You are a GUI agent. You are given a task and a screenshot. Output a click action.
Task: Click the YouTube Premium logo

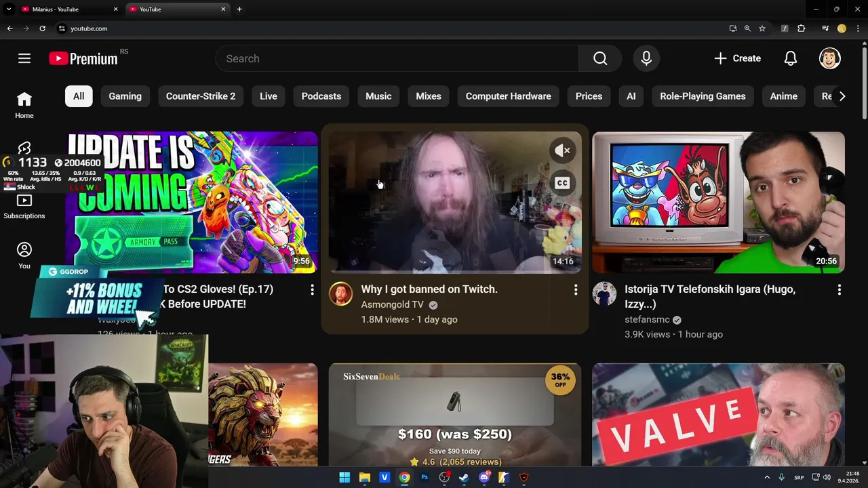click(83, 58)
